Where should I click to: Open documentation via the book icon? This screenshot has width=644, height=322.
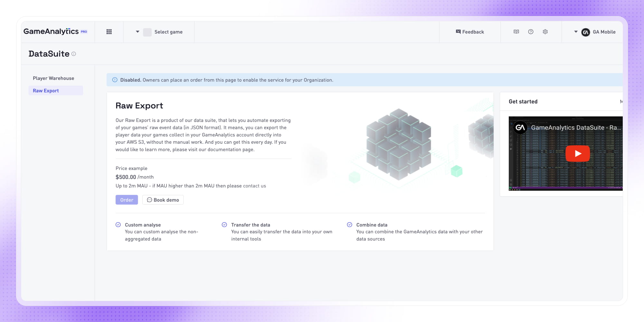(516, 32)
